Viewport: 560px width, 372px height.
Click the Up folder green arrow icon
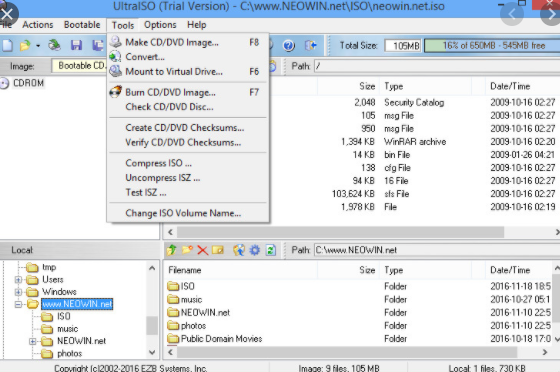pyautogui.click(x=172, y=250)
